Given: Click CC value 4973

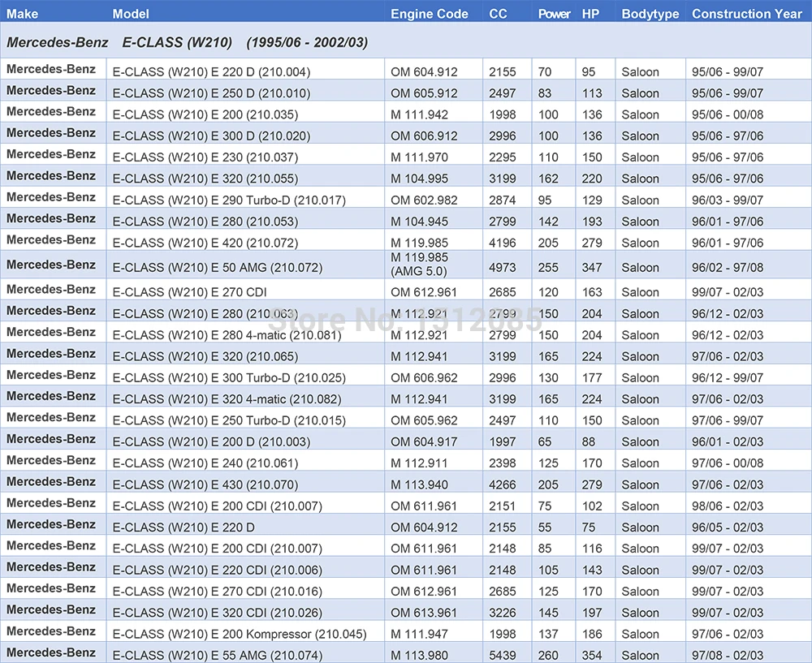Looking at the screenshot, I should (503, 268).
